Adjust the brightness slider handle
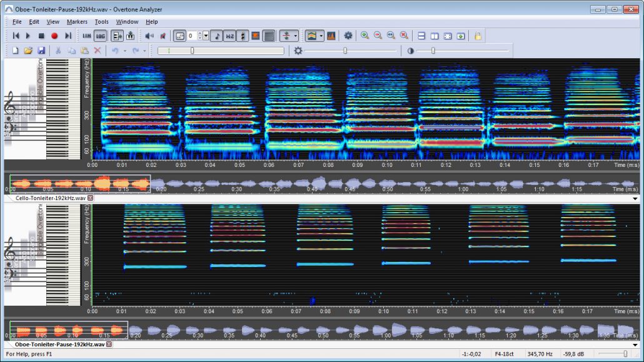 click(345, 51)
